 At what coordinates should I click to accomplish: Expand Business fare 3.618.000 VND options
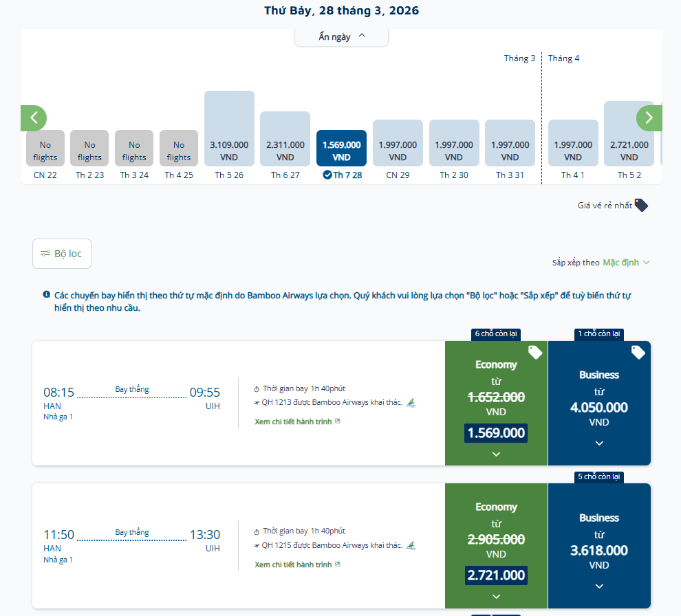[599, 586]
